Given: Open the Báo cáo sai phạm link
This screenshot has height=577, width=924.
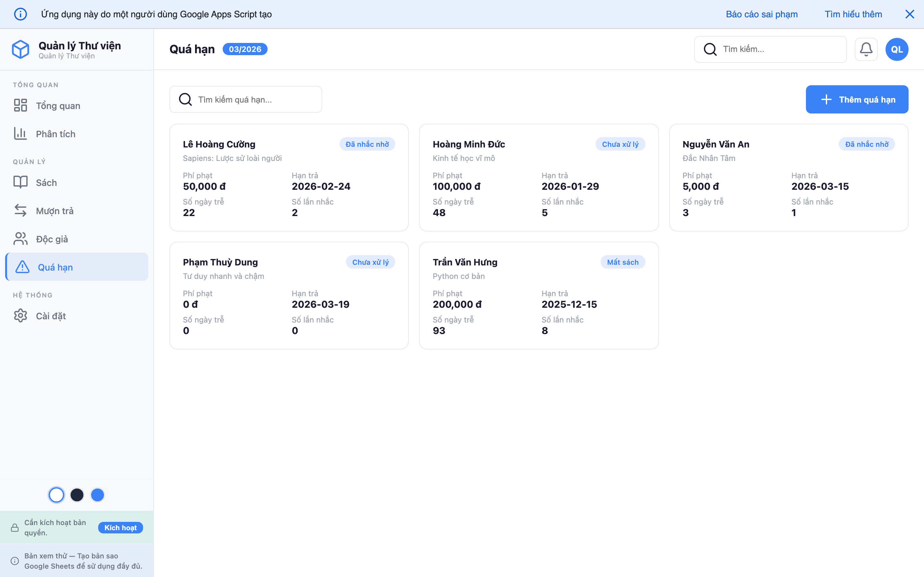Looking at the screenshot, I should [x=761, y=14].
